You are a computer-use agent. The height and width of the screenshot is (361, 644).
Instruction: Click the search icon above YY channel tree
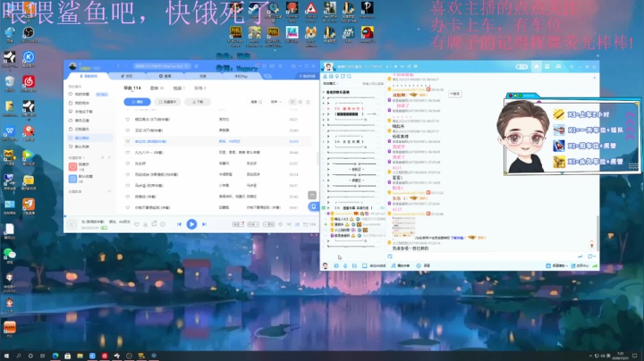coord(349,76)
